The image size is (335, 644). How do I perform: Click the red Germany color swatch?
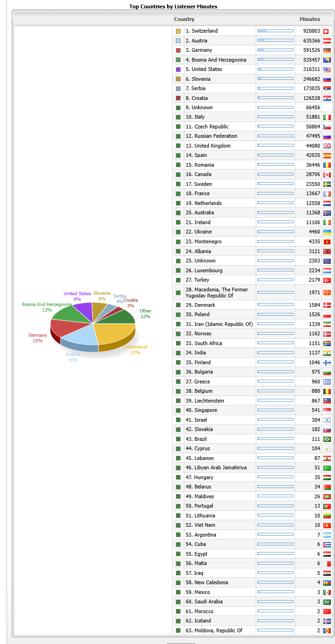[x=178, y=50]
